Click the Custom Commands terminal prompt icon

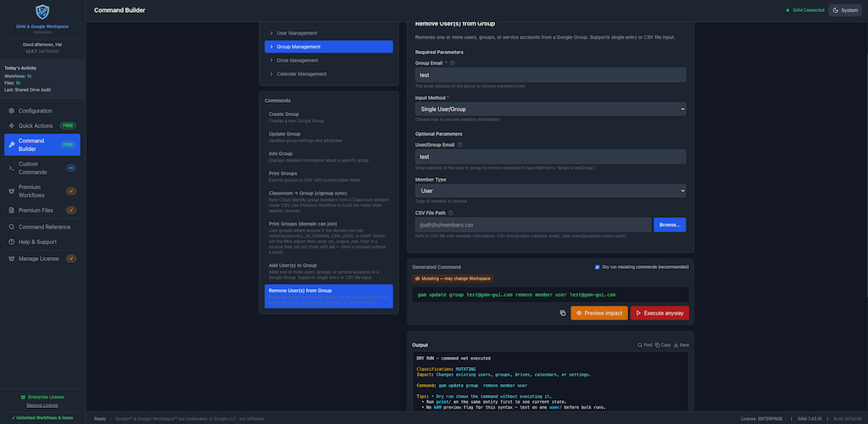tap(12, 168)
